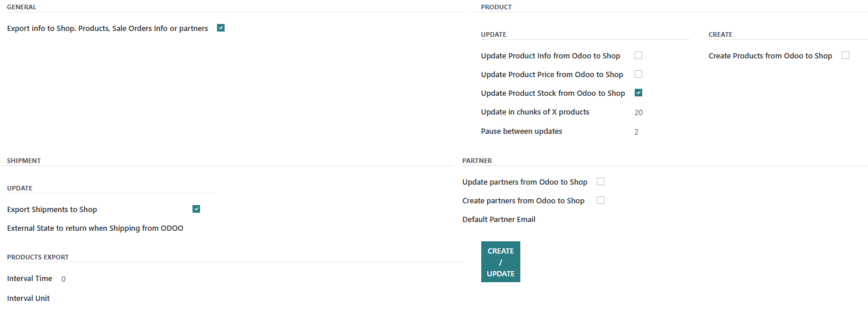This screenshot has height=312, width=868.
Task: Click the GENERAL section heading
Action: point(22,7)
